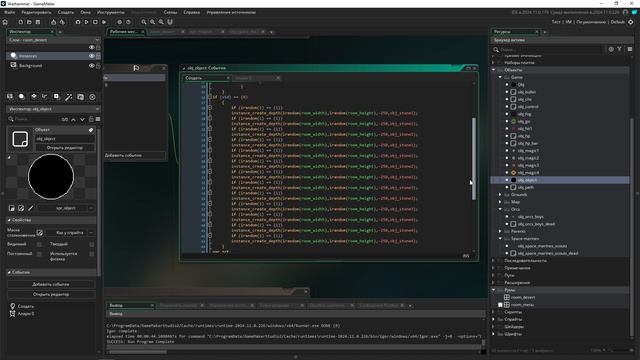Collapse the Space marines folder

(x=500, y=239)
